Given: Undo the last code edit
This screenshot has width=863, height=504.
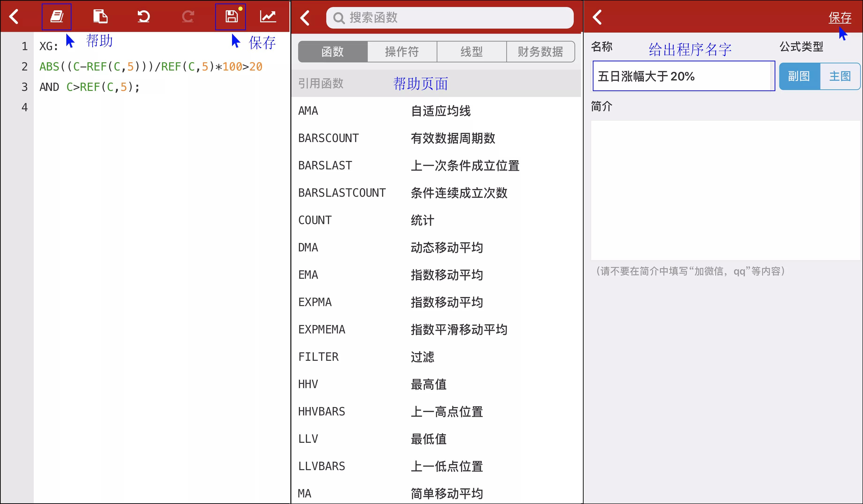Looking at the screenshot, I should 144,16.
